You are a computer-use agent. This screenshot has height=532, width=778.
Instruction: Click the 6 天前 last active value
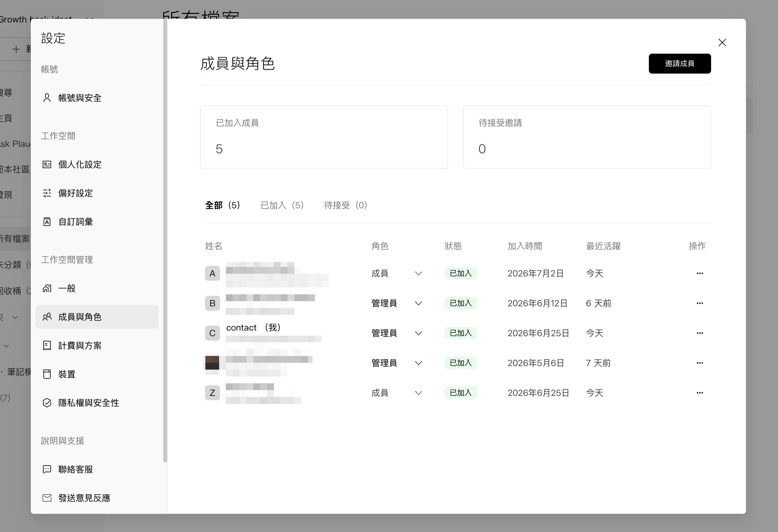tap(598, 303)
